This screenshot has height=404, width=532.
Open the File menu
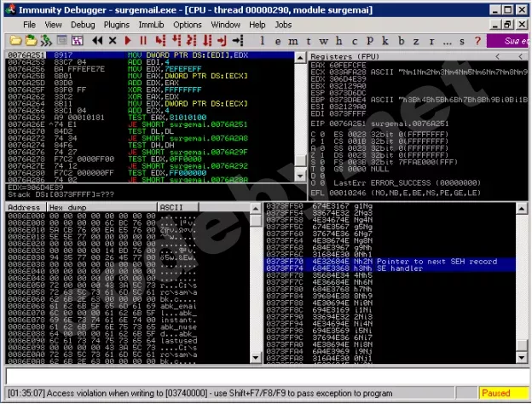coord(29,25)
